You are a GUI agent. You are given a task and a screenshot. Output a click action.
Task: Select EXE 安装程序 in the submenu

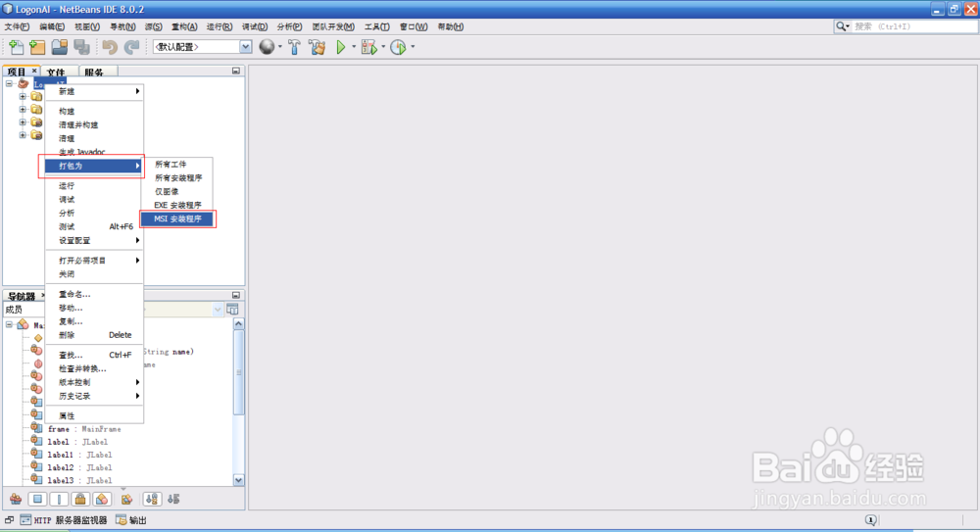pos(177,205)
